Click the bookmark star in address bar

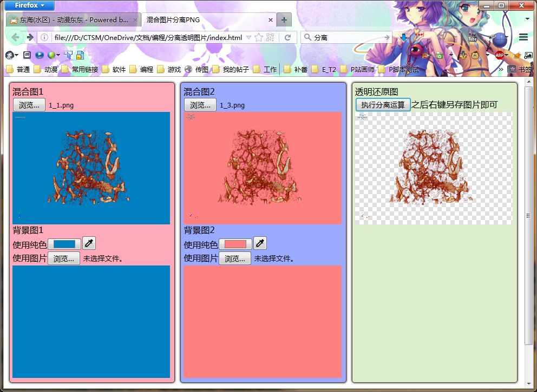(x=259, y=37)
